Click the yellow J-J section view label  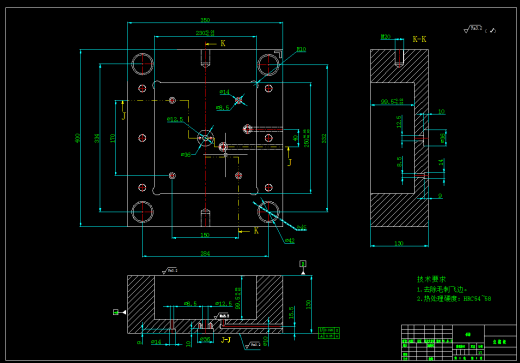pos(226,340)
